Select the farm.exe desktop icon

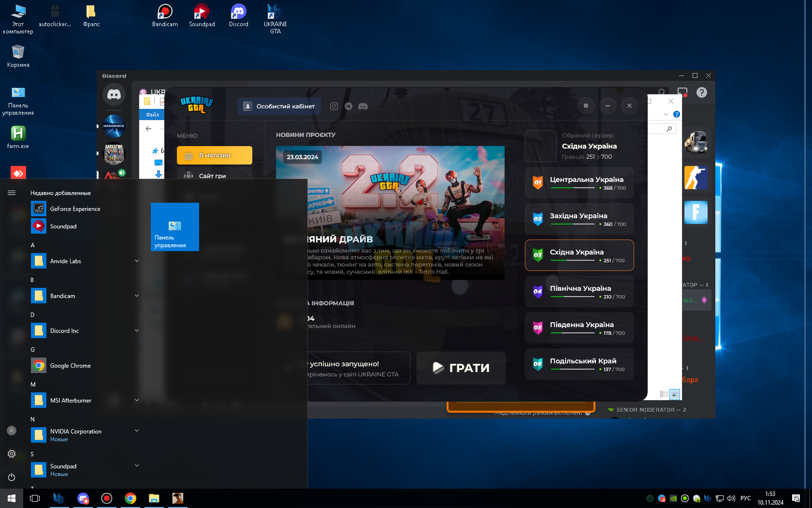pyautogui.click(x=18, y=137)
